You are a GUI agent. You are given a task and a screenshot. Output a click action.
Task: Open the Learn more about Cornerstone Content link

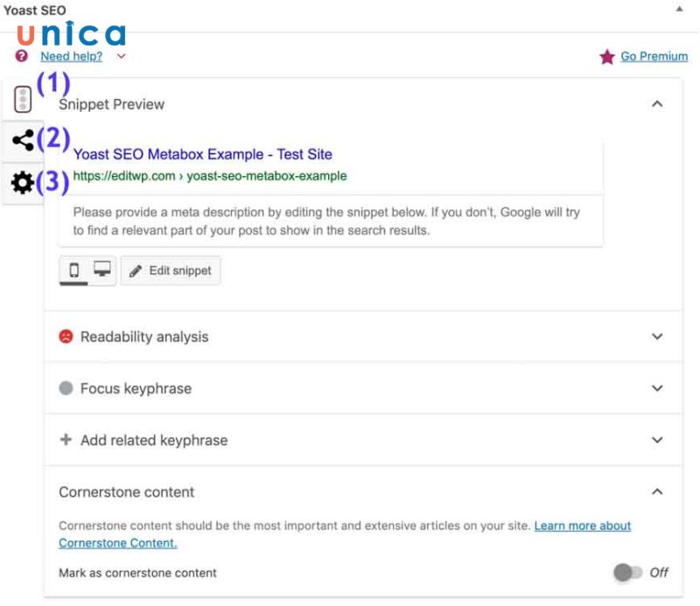click(x=582, y=525)
